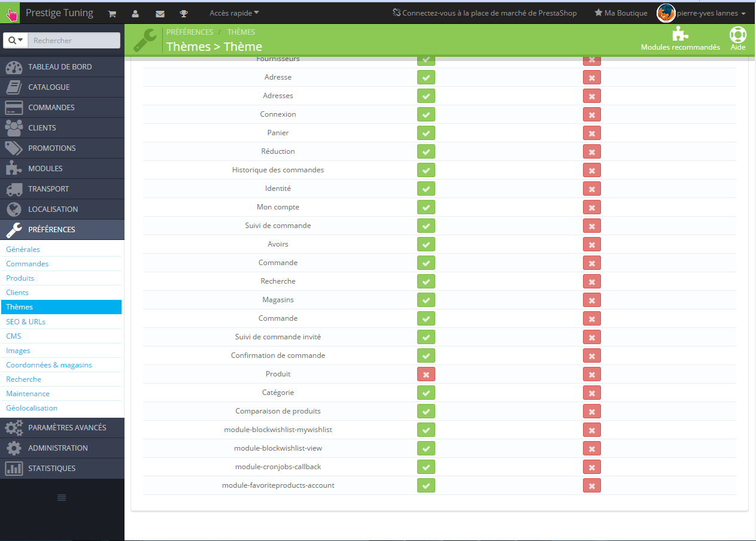The height and width of the screenshot is (541, 756).
Task: Click the Clients group icon
Action: click(13, 128)
